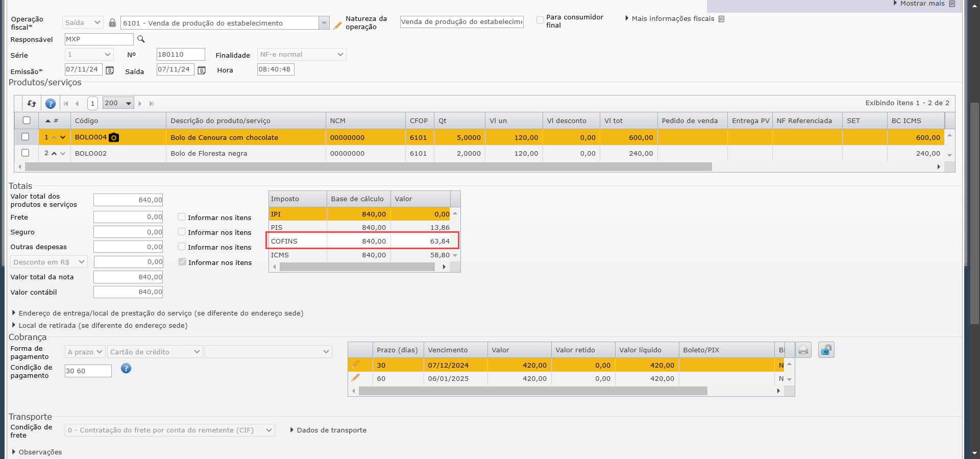Click the refresh icon in products grid

tap(32, 104)
